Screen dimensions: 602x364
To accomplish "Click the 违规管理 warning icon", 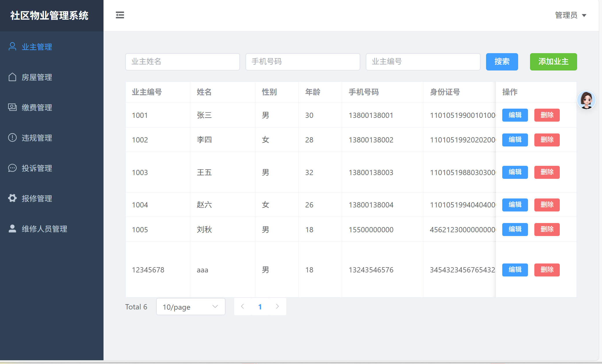I will tap(12, 138).
